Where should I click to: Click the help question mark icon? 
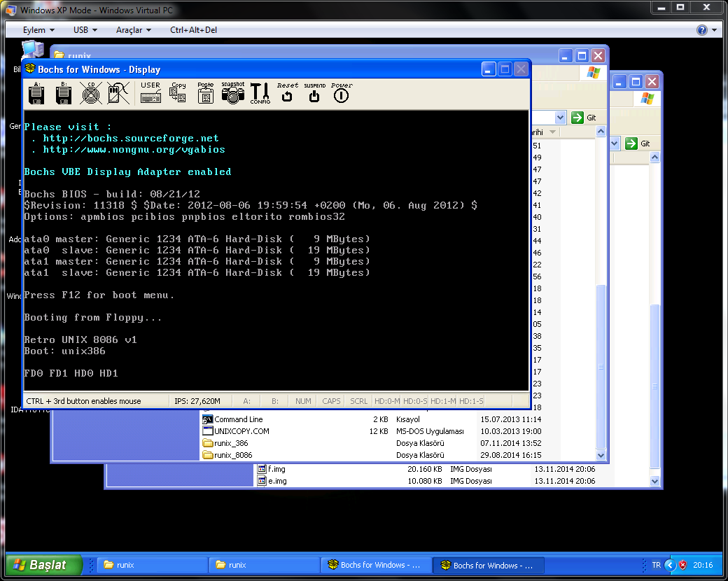[x=701, y=30]
